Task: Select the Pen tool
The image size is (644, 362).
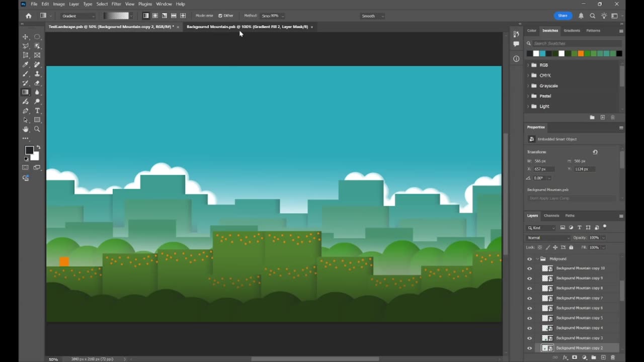Action: point(26,111)
